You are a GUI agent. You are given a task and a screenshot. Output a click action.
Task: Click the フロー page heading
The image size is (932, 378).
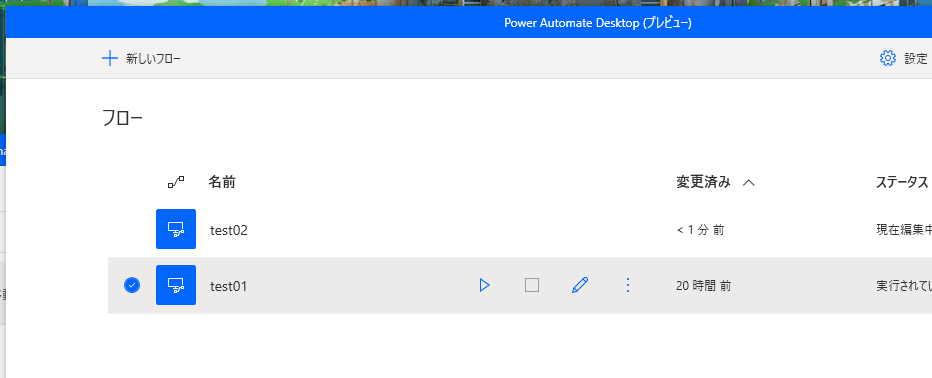[122, 118]
